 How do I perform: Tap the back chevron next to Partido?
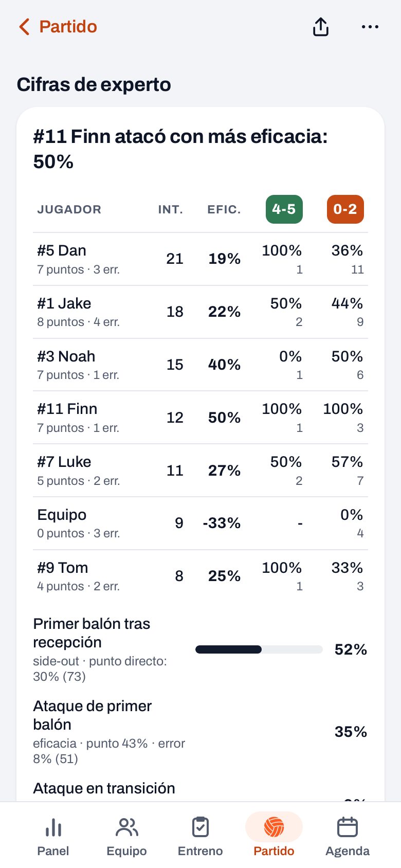[x=24, y=27]
